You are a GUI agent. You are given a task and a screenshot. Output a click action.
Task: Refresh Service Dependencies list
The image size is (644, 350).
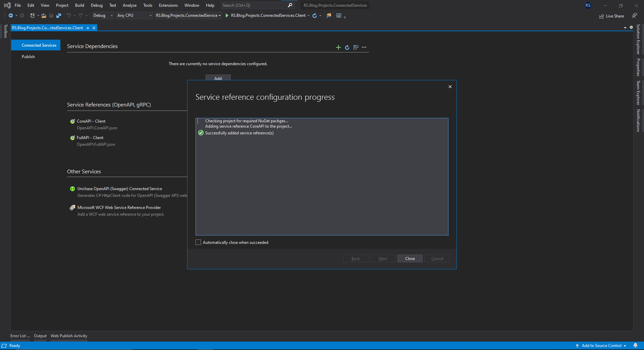(x=347, y=47)
